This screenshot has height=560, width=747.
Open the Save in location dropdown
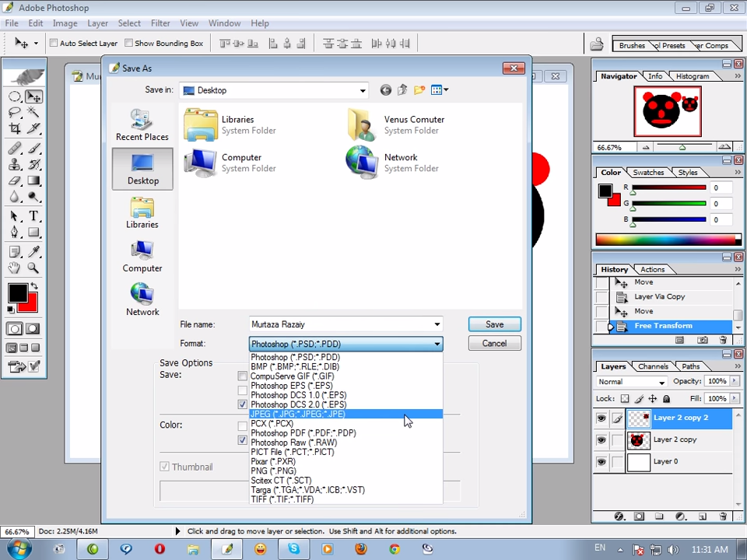click(x=363, y=90)
